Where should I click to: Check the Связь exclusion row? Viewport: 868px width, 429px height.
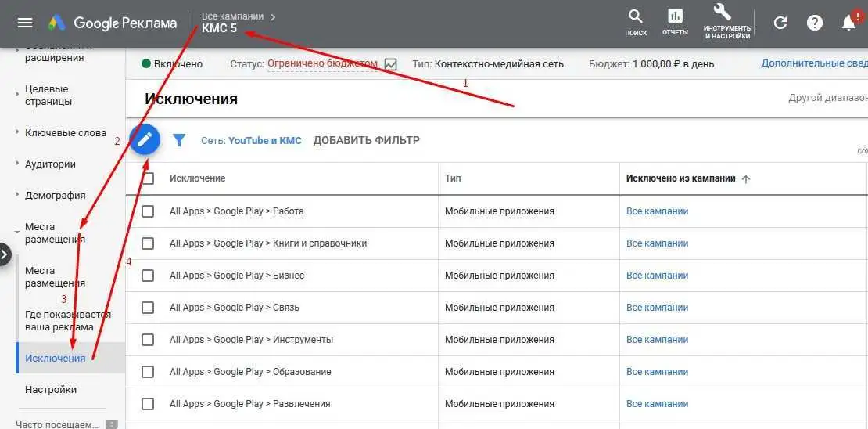(x=148, y=308)
